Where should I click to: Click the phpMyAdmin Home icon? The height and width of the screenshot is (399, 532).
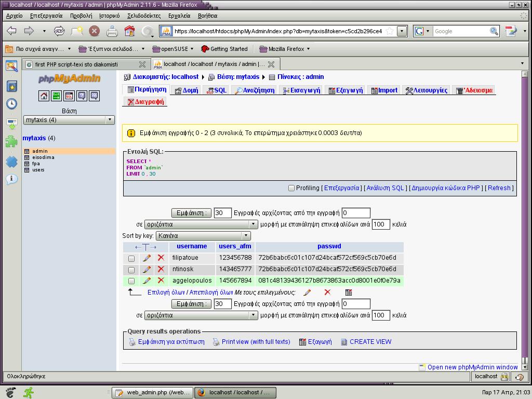(44, 96)
